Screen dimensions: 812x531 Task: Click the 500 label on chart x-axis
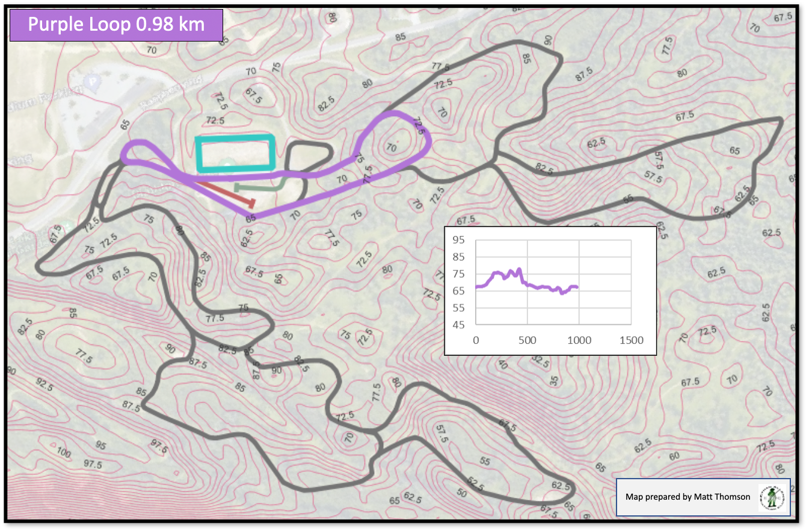pyautogui.click(x=527, y=340)
